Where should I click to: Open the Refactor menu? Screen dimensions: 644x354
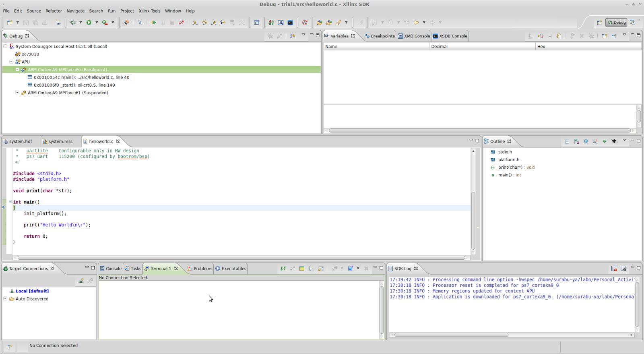[x=54, y=11]
